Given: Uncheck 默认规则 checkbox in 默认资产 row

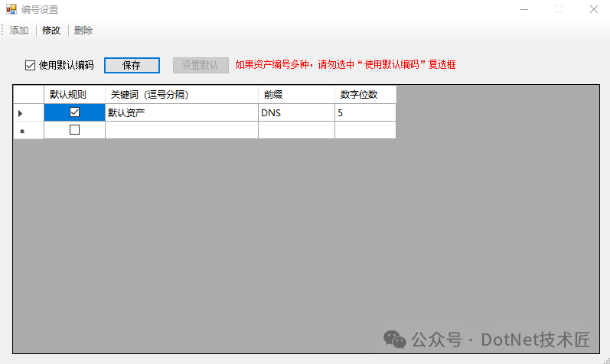Looking at the screenshot, I should [x=74, y=112].
